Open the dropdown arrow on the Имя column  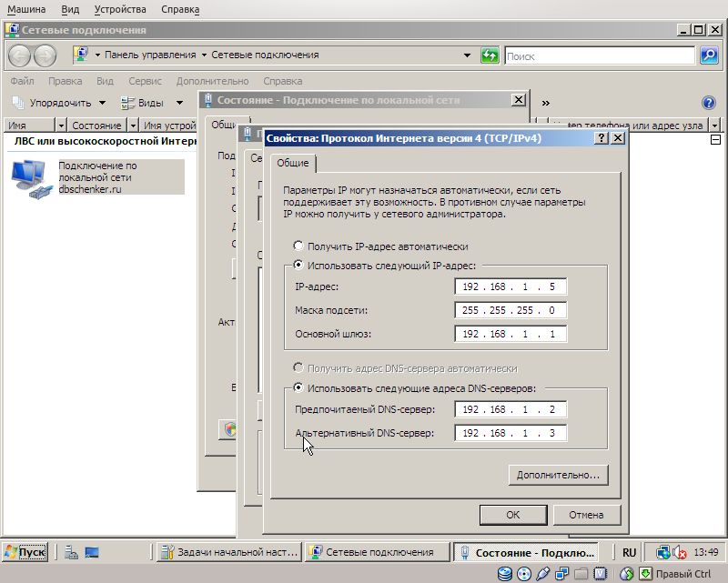click(x=60, y=125)
